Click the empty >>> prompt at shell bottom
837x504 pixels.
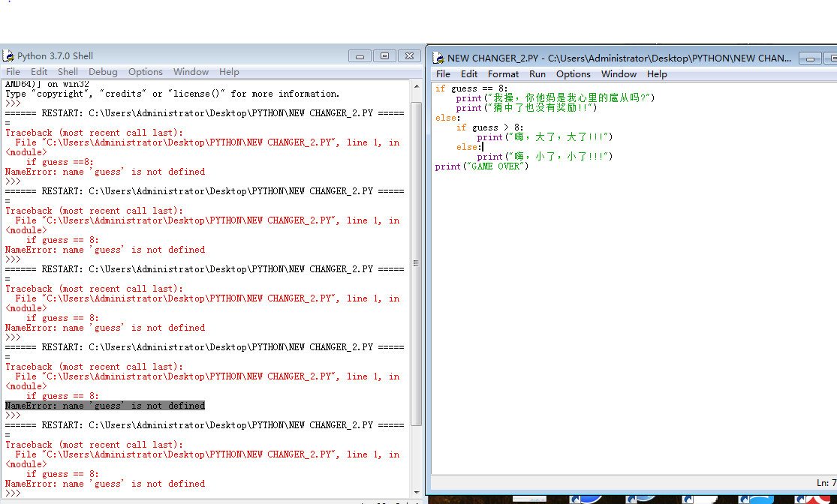[13, 493]
